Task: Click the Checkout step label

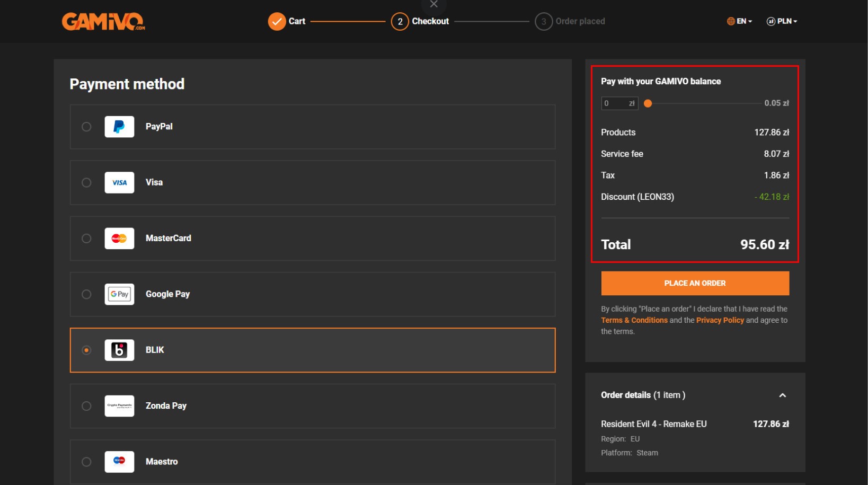Action: [x=430, y=21]
